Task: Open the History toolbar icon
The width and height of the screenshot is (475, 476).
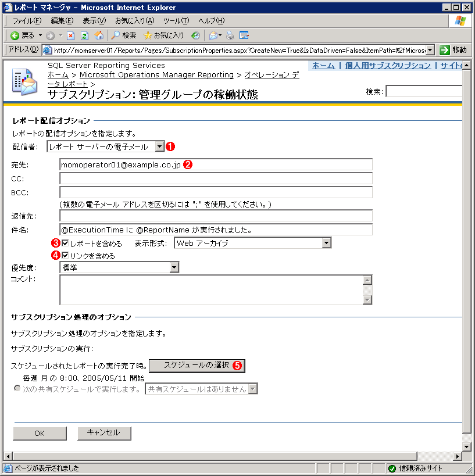Action: [x=195, y=36]
